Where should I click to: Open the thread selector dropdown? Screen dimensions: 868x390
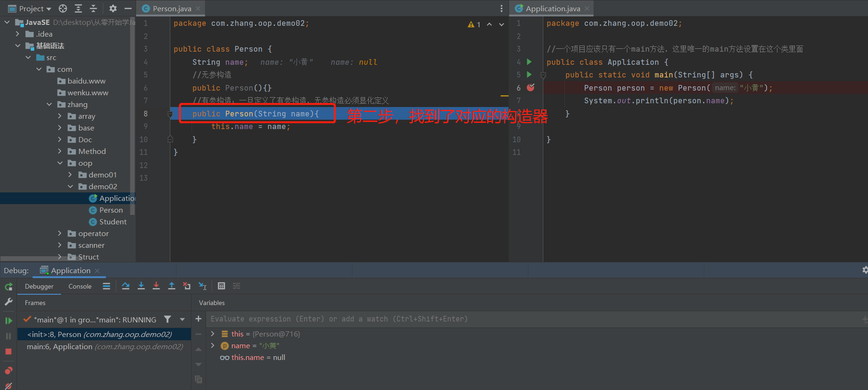pyautogui.click(x=183, y=320)
